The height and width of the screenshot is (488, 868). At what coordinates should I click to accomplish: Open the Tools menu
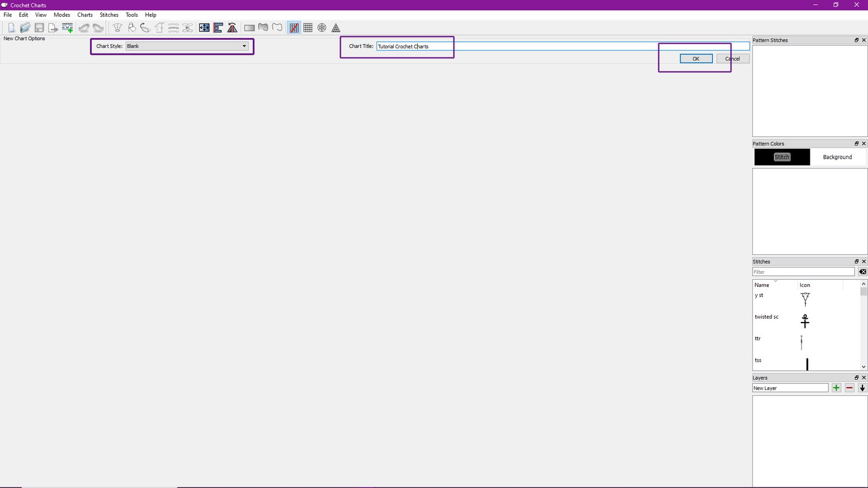point(132,15)
